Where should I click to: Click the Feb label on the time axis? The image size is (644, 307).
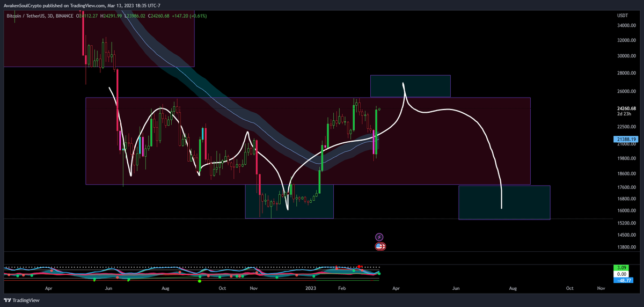click(x=342, y=288)
